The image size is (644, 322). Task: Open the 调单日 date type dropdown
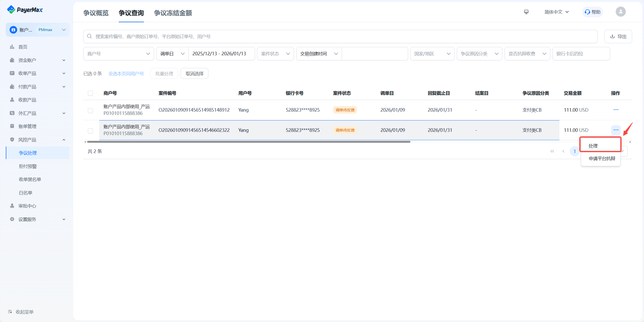(x=172, y=54)
